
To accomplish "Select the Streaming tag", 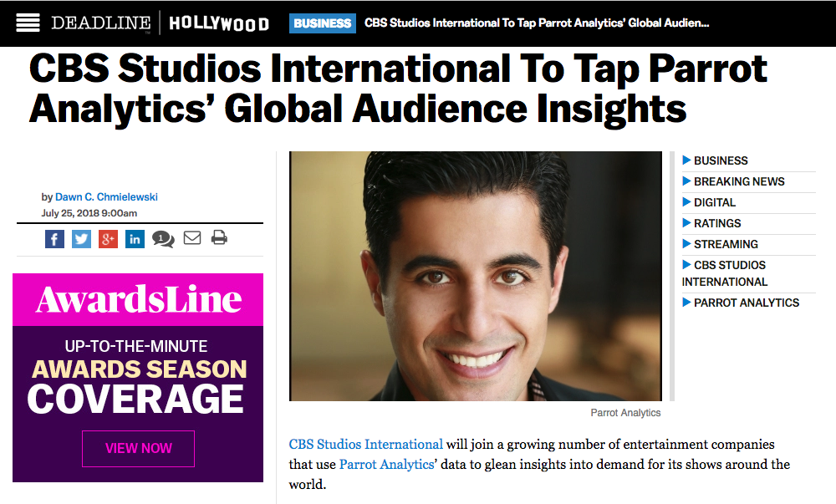I will (726, 244).
